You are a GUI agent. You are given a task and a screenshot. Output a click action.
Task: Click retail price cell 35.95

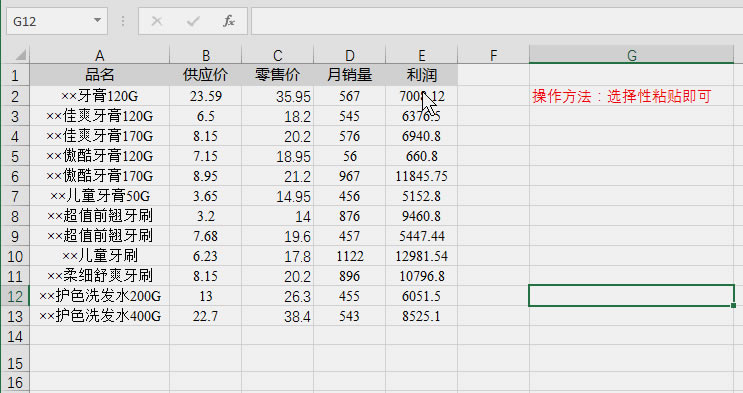pyautogui.click(x=278, y=96)
